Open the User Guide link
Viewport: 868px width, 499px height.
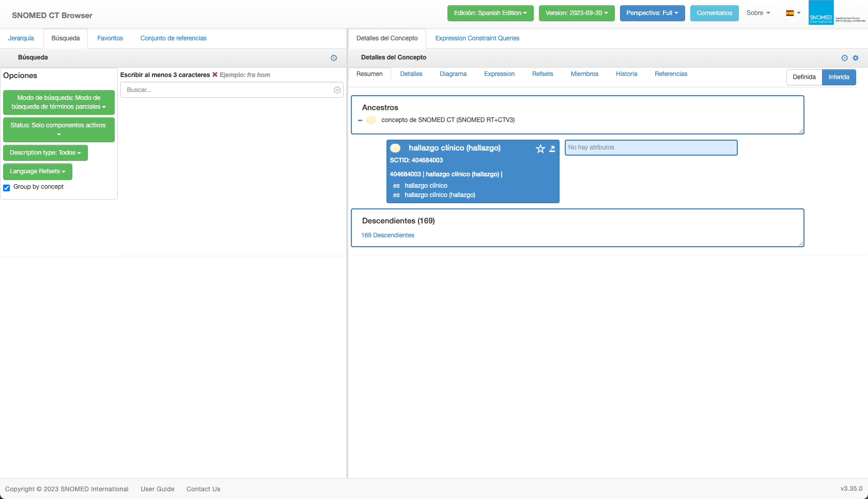[158, 489]
